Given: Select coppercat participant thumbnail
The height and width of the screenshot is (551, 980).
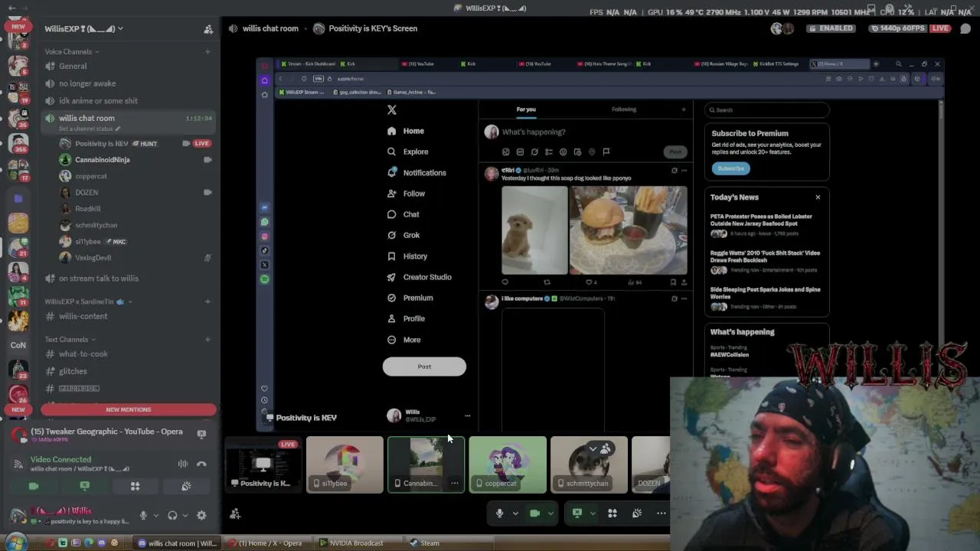Looking at the screenshot, I should pos(508,465).
